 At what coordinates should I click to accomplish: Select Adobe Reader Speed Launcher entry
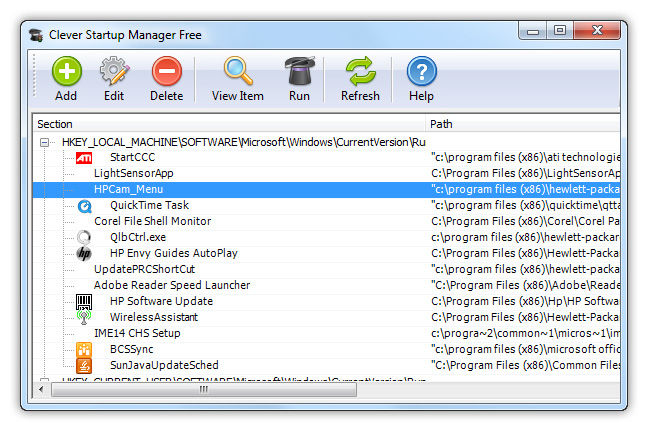point(172,286)
